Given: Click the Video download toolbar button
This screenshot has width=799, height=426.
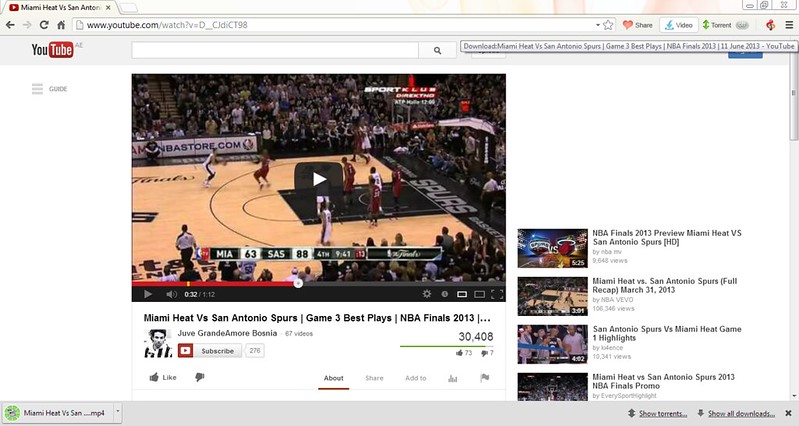Looking at the screenshot, I should pyautogui.click(x=678, y=25).
